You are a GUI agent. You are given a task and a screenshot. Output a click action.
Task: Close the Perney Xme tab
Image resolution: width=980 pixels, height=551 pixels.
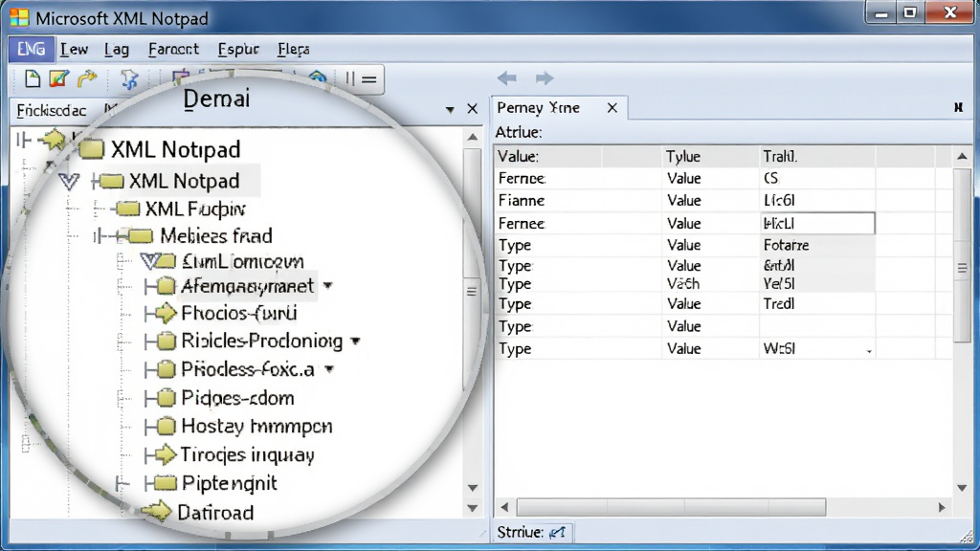[x=612, y=108]
